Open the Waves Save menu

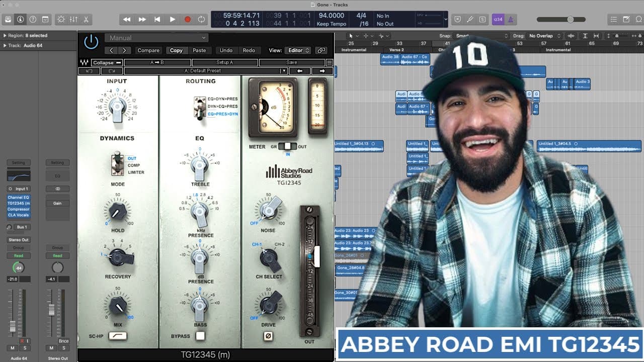(x=292, y=63)
